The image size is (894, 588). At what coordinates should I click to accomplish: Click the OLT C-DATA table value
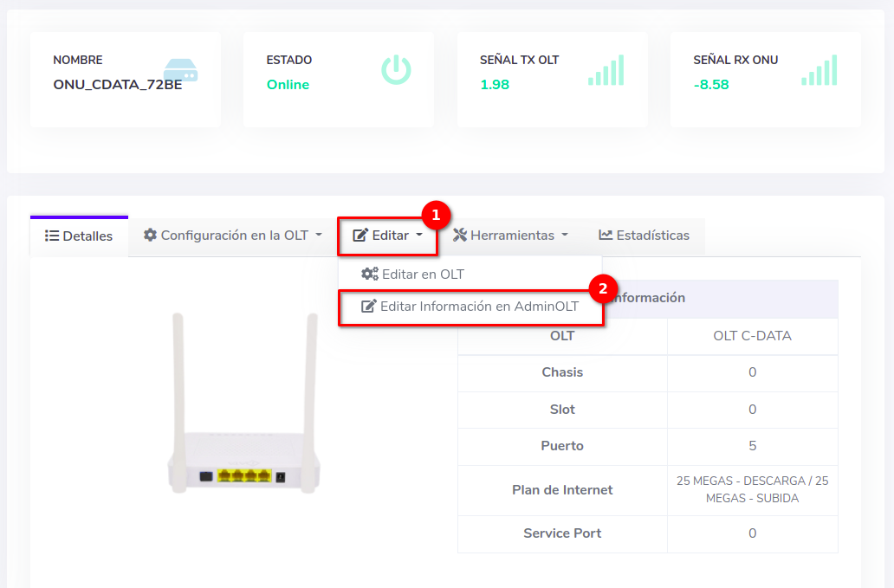[752, 336]
